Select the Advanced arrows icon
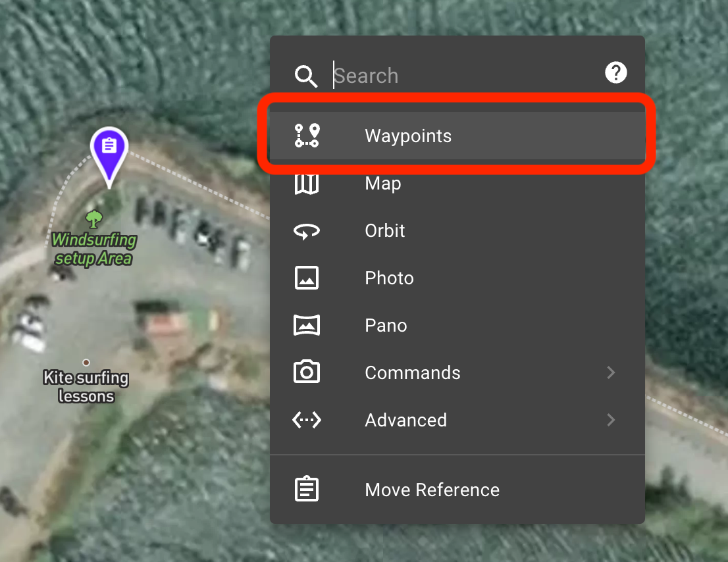Viewport: 728px width, 562px height. pyautogui.click(x=306, y=420)
